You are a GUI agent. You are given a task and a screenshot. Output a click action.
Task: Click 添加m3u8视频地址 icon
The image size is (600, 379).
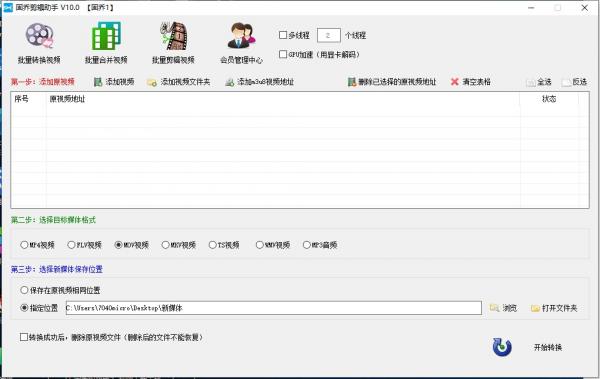[230, 82]
